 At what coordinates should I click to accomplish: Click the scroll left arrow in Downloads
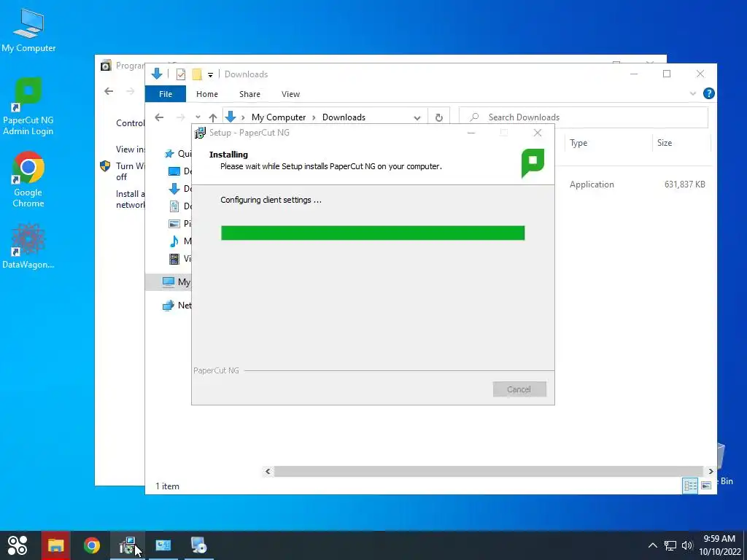point(268,472)
